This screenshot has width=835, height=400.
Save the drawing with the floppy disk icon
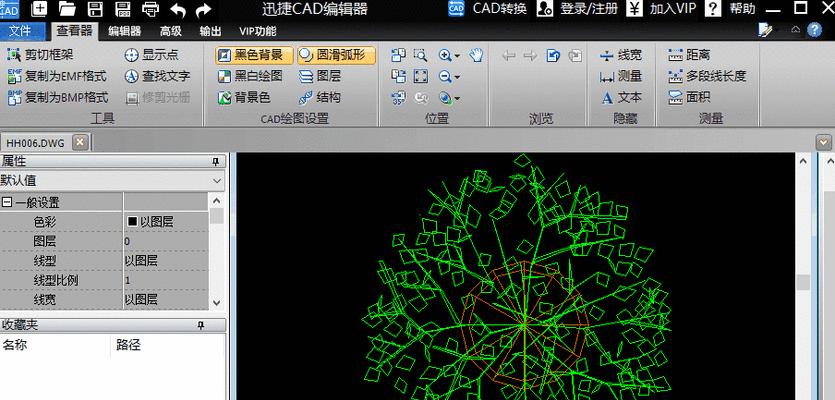coord(95,9)
